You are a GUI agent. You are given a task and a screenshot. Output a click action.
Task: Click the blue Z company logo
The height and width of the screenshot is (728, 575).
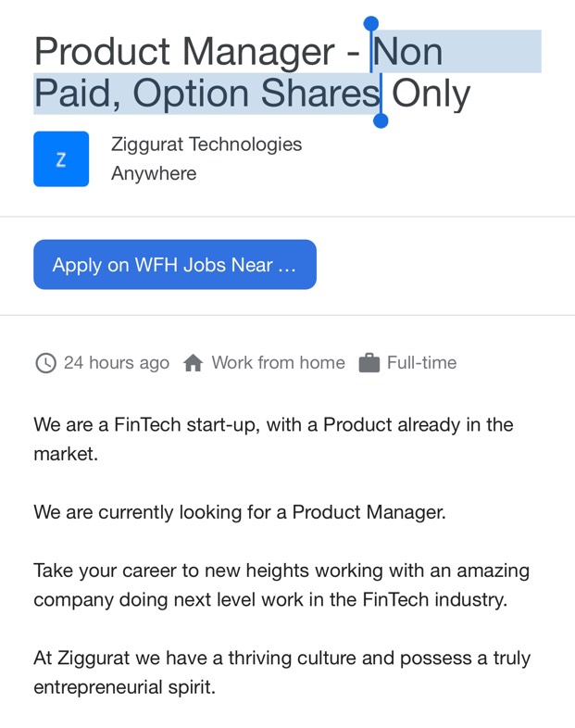(61, 158)
